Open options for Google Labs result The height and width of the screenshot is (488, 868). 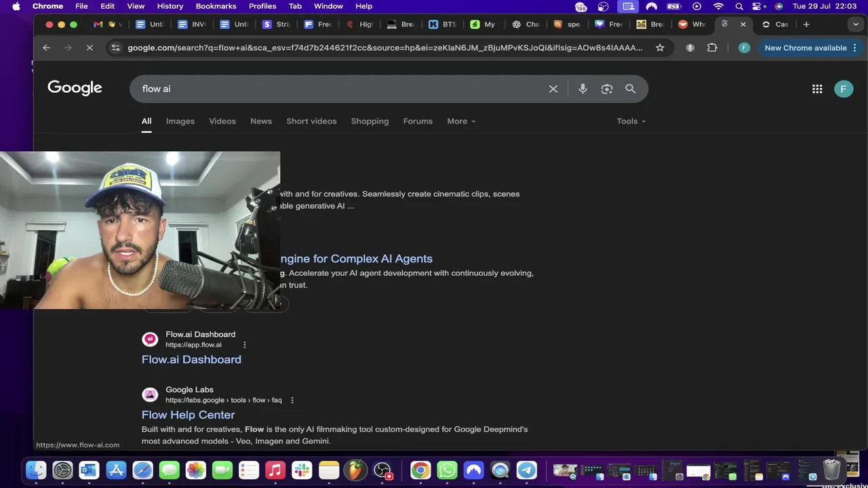tap(292, 401)
